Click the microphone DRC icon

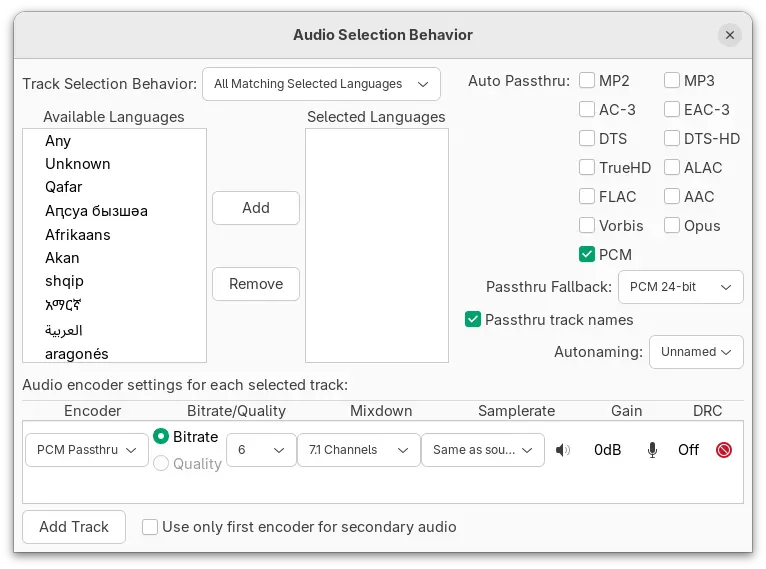[x=652, y=450]
